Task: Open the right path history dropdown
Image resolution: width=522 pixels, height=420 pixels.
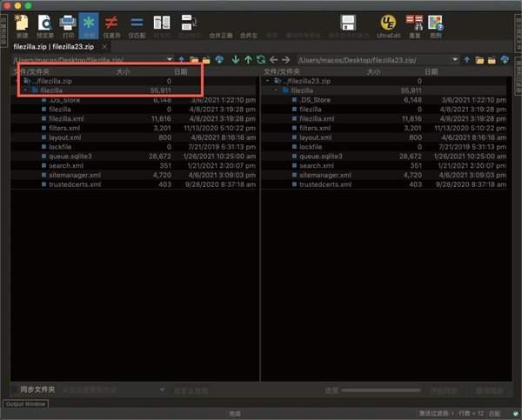Action: [455, 60]
